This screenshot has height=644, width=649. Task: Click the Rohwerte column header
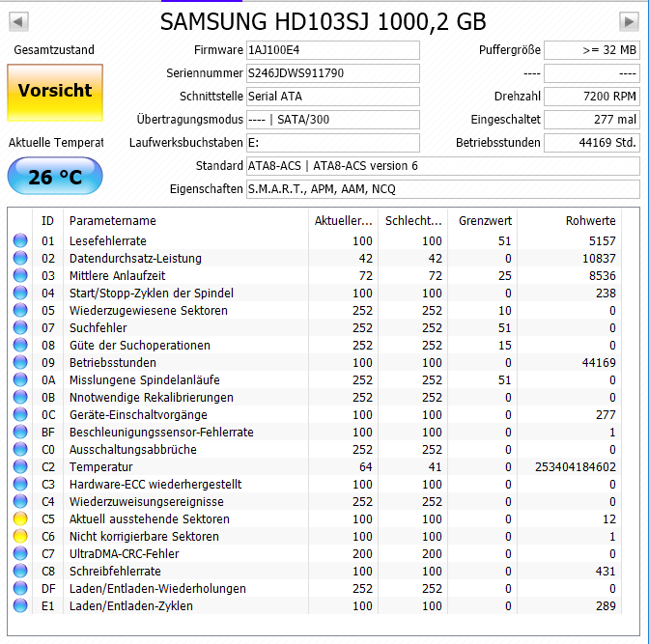(x=569, y=220)
